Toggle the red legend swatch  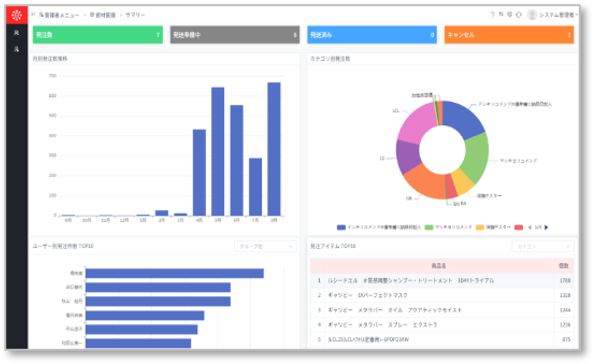tap(519, 227)
